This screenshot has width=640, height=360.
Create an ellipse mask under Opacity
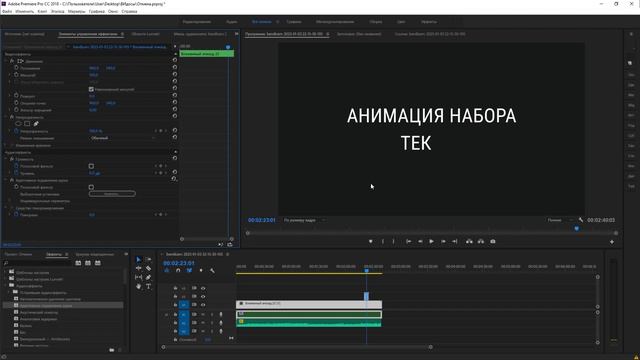(18, 124)
